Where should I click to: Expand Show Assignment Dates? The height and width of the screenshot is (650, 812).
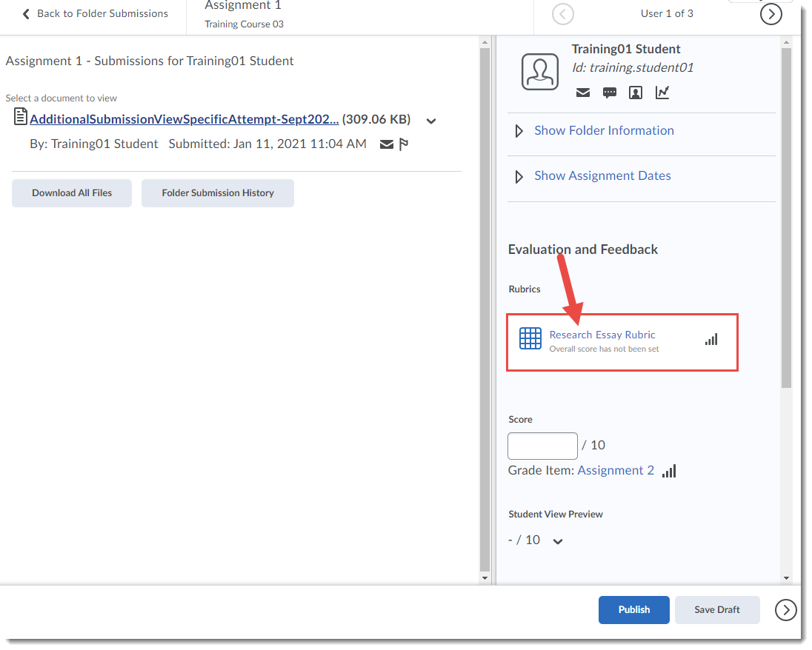click(x=602, y=175)
